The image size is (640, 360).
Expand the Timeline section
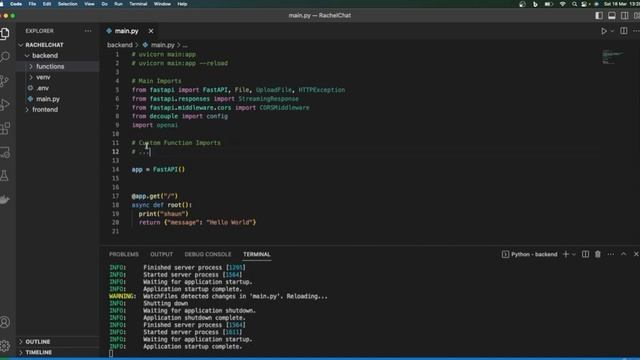click(x=38, y=352)
